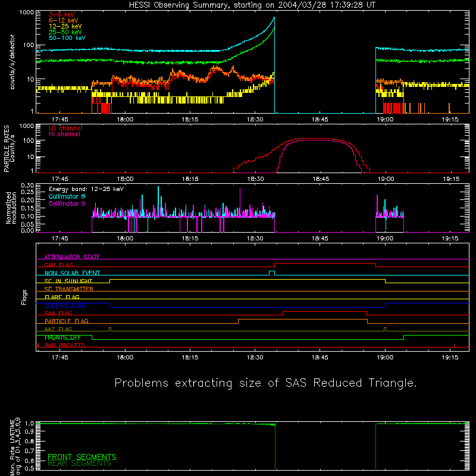Click the 'HI channel' particle legend label
Viewport: 476px width, 476px height.
click(65, 134)
